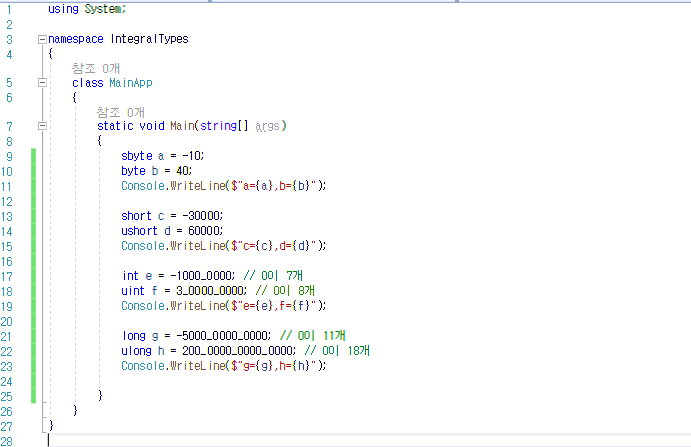Screen dimensions: 691x447
Task: Click the 'long g = -5000_0000_0000;' declaration
Action: [197, 335]
